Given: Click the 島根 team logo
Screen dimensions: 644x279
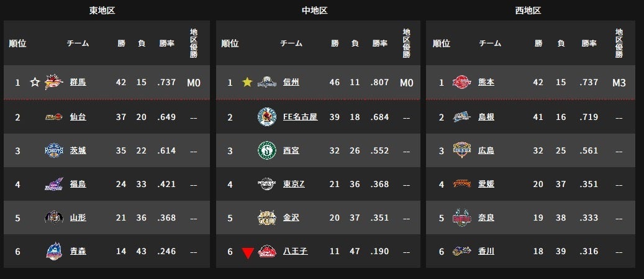Looking at the screenshot, I should point(462,117).
